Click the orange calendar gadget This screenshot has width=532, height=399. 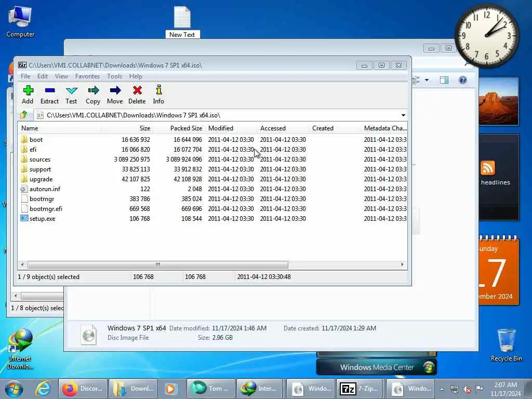click(498, 270)
